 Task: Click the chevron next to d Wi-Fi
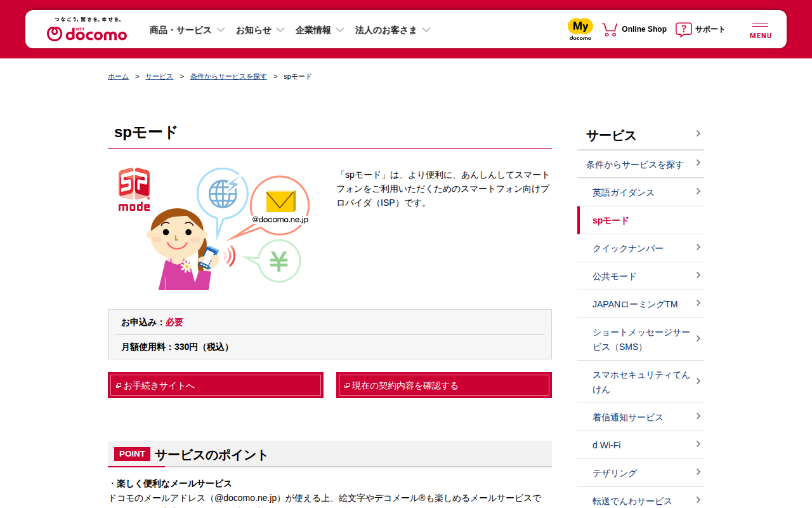point(698,444)
